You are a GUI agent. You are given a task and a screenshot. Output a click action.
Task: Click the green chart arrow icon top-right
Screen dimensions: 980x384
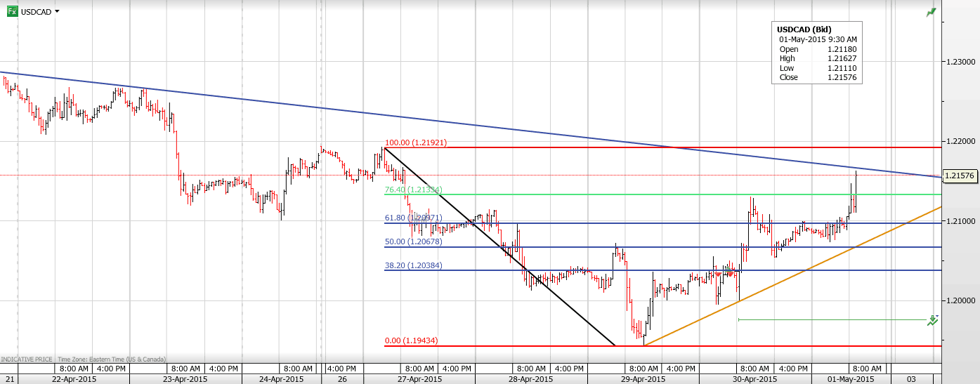tap(932, 12)
